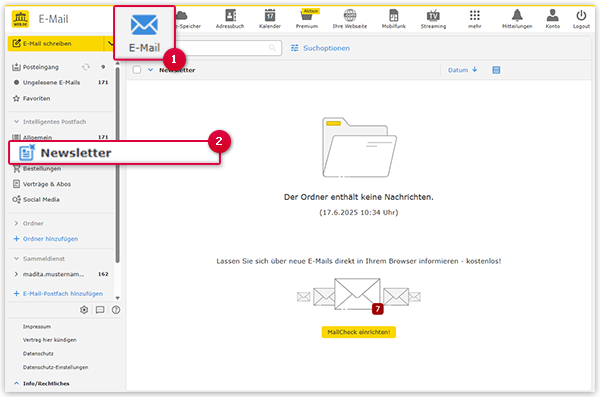Click MailCheck einrichten! button
The image size is (600, 397).
point(359,332)
